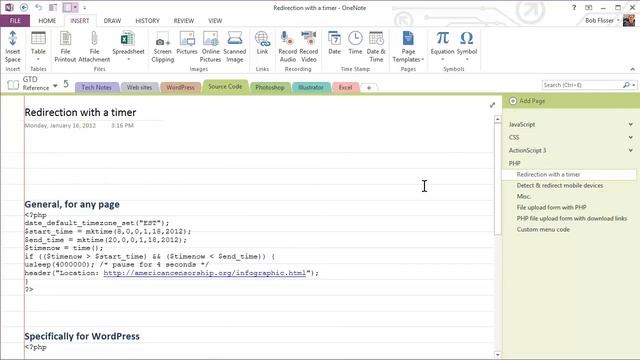Start Record Audio
Viewport: 640px width, 360px height.
pyautogui.click(x=287, y=47)
